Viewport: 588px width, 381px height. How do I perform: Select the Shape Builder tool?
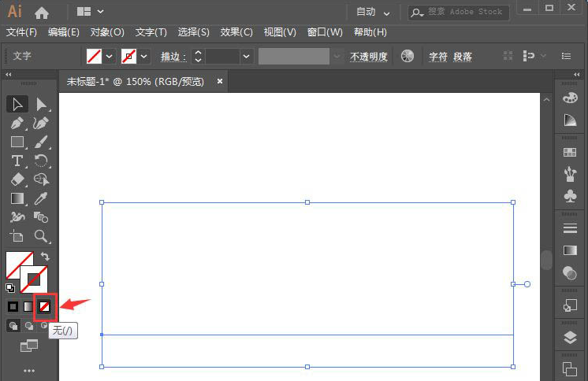click(x=41, y=179)
